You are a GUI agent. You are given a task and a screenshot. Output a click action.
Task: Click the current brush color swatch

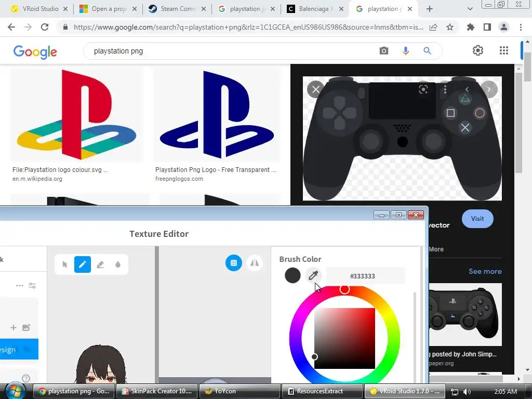292,275
